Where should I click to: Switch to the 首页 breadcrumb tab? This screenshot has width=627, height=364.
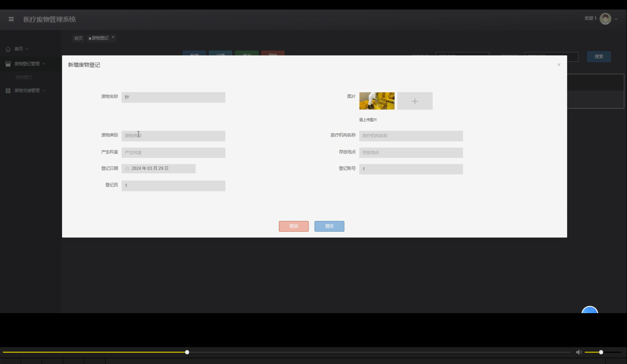click(78, 38)
